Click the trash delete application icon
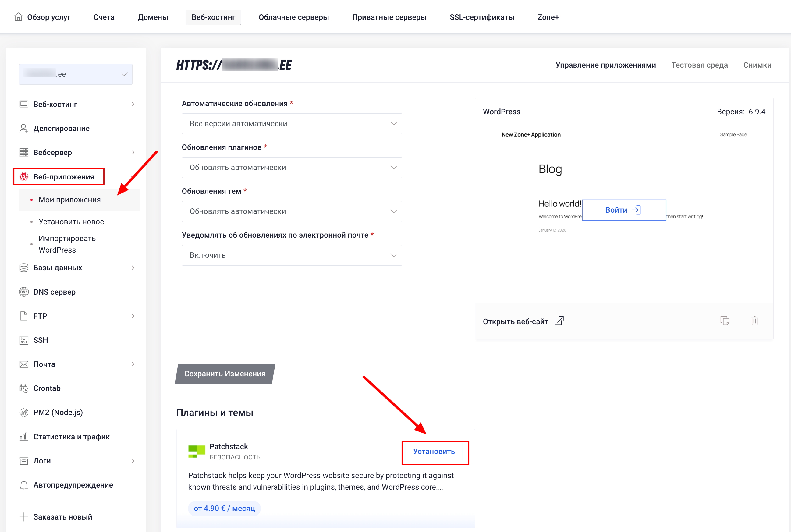791x532 pixels. (754, 321)
